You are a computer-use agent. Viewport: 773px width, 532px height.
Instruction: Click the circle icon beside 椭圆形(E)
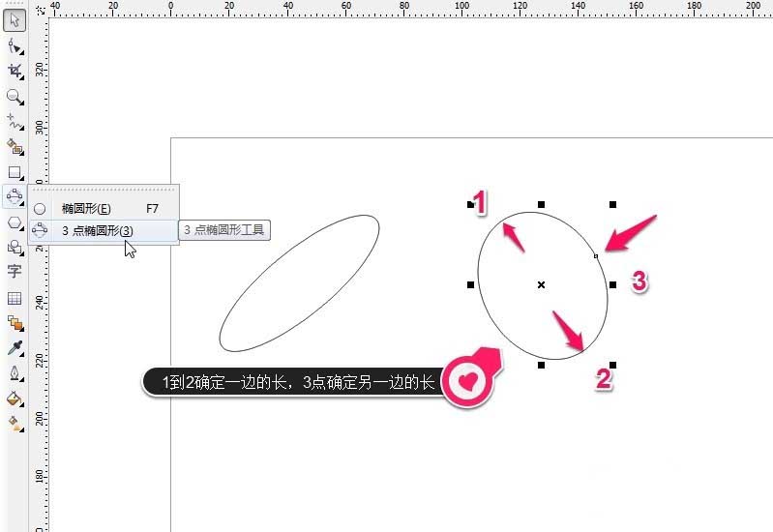tap(40, 209)
